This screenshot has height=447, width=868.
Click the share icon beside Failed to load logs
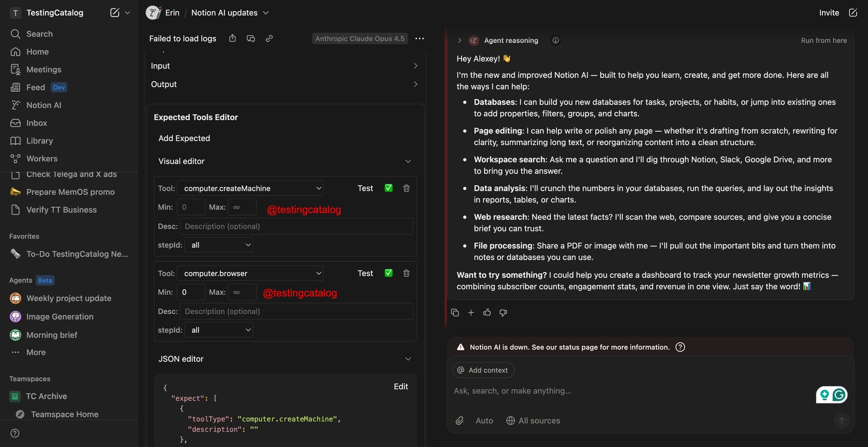(233, 38)
